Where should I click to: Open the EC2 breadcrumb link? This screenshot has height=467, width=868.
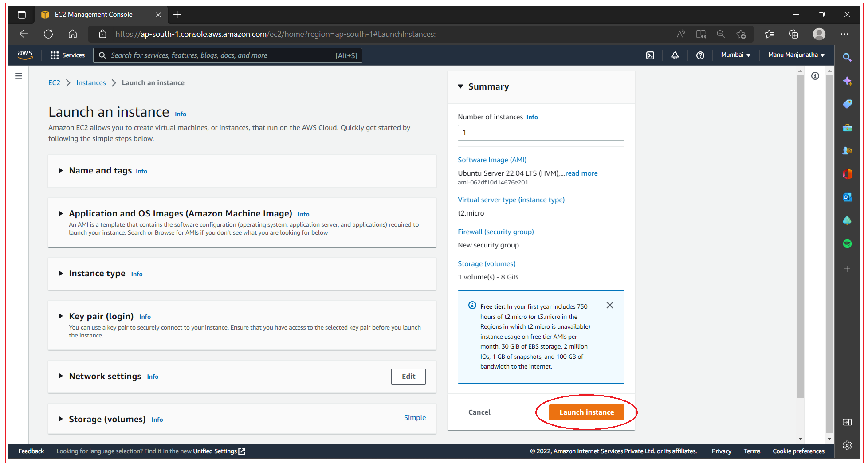(54, 83)
